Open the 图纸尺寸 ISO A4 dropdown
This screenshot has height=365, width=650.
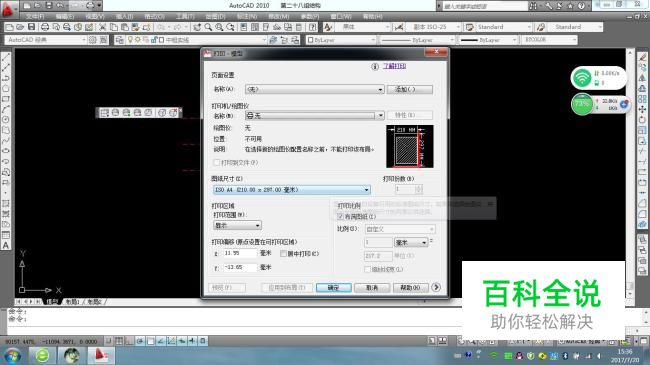pos(291,190)
